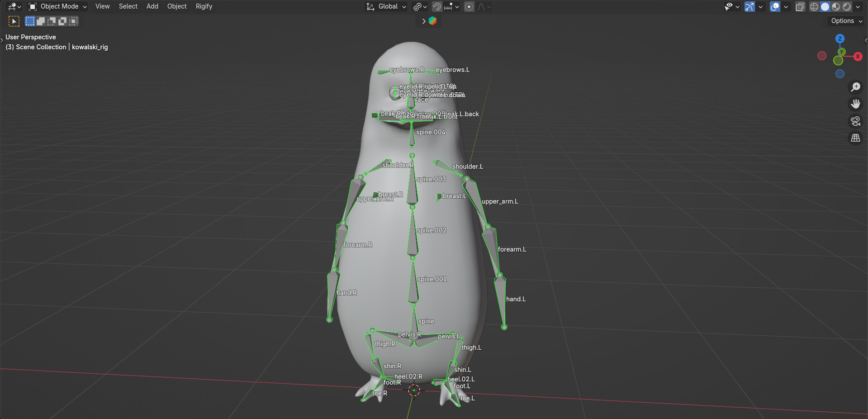Toggle perspective/orthographic grid icon
Screen dimensions: 868x419
click(855, 138)
